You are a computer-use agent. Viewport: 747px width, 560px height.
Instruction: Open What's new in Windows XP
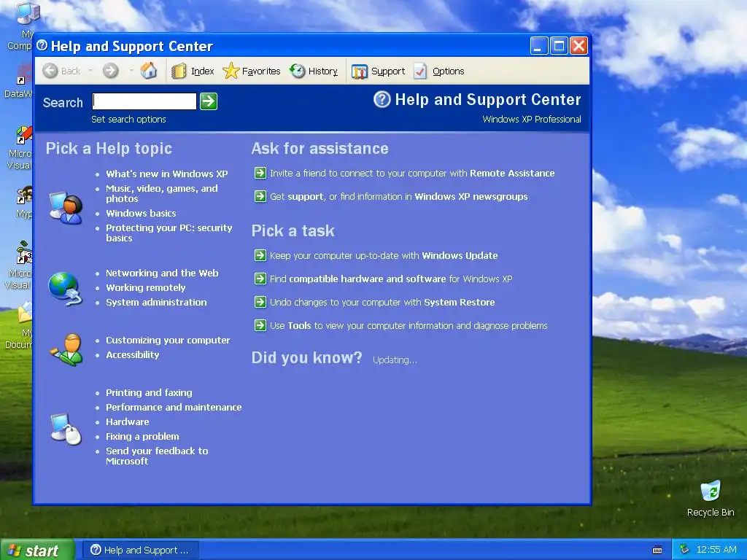(x=167, y=174)
